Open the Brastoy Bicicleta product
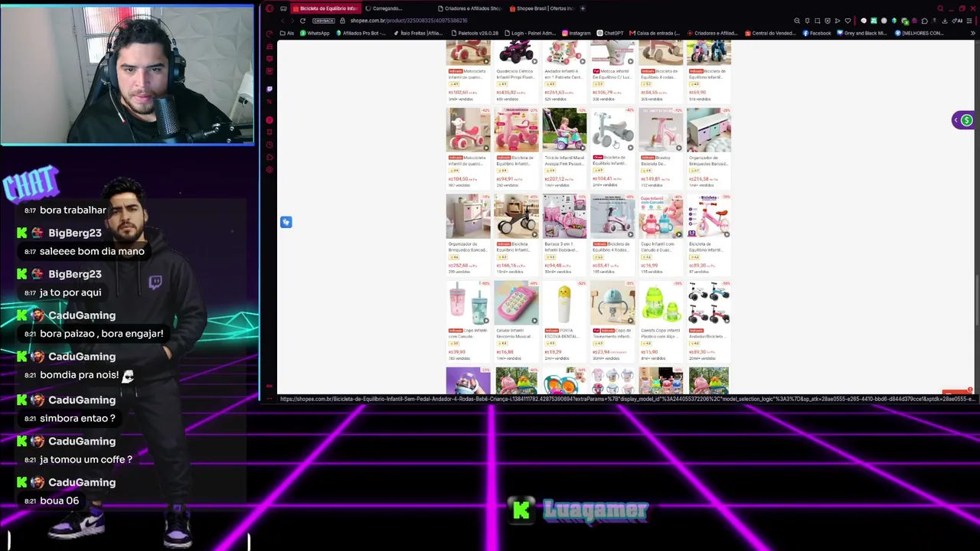Screen dimensions: 980x551 tap(660, 148)
